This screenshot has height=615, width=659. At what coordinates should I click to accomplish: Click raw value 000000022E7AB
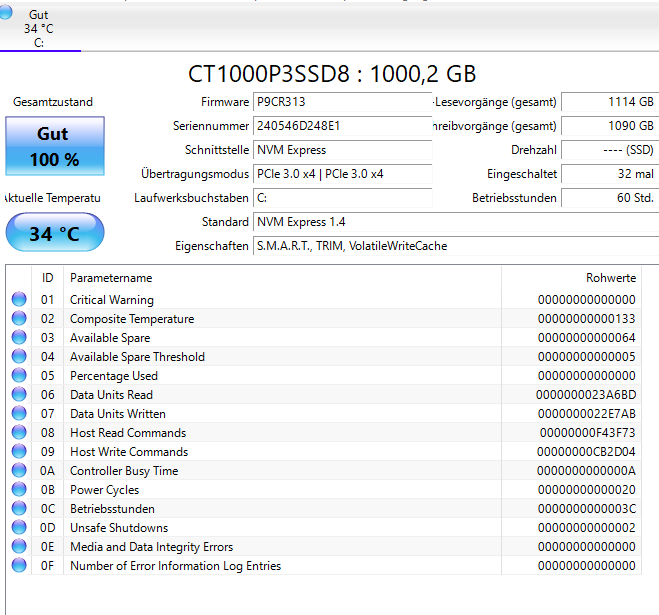(x=586, y=414)
